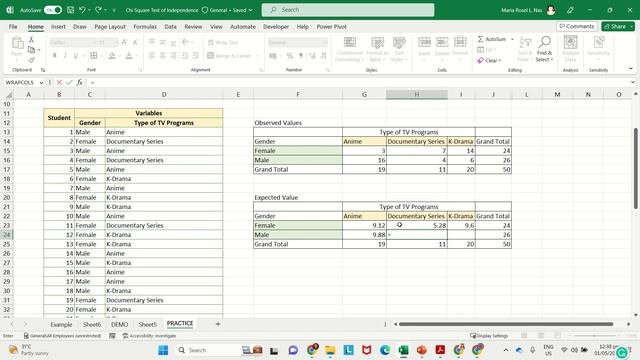This screenshot has width=640, height=360.
Task: Select the DEMO sheet tab
Action: [119, 324]
